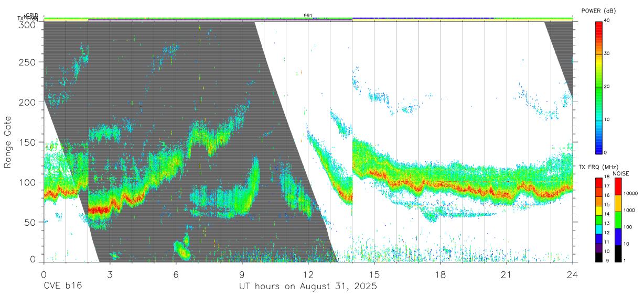Click the 991 CPID value at top
This screenshot has width=644, height=297.
[x=308, y=15]
